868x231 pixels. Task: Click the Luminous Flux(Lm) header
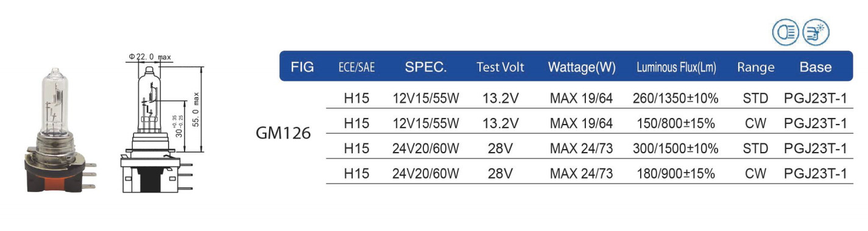[x=676, y=67]
